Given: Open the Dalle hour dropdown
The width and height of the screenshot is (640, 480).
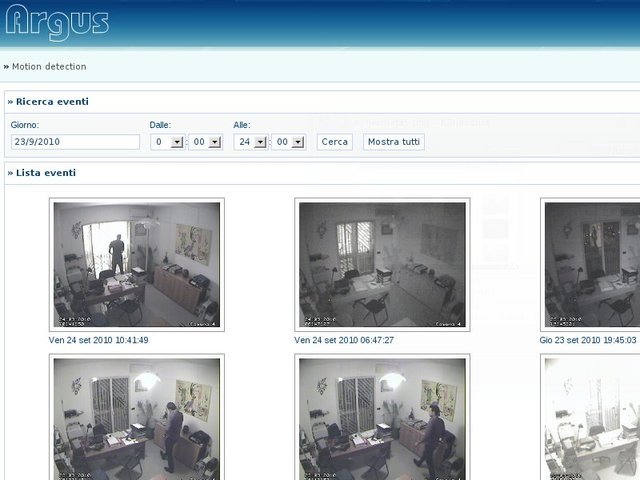Looking at the screenshot, I should [x=168, y=142].
